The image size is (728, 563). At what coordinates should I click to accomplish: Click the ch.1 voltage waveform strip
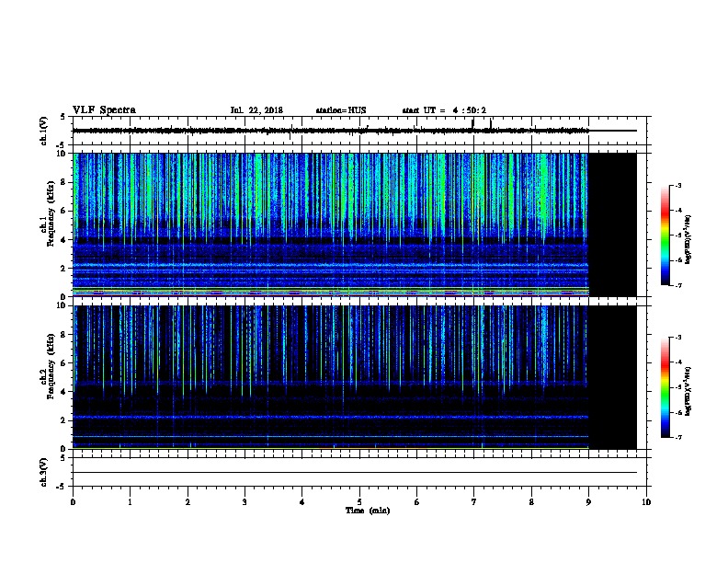pos(359,131)
